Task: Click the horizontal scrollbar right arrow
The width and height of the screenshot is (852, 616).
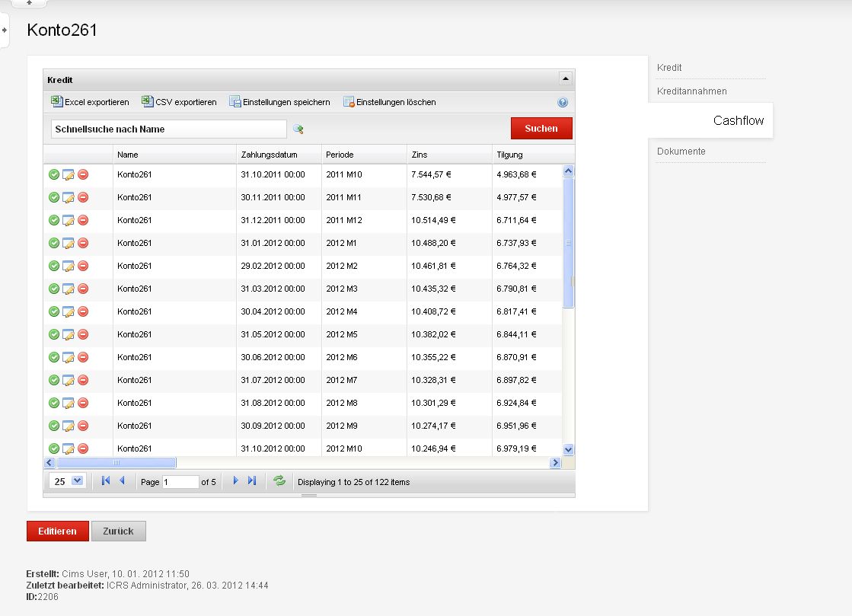Action: click(x=555, y=463)
